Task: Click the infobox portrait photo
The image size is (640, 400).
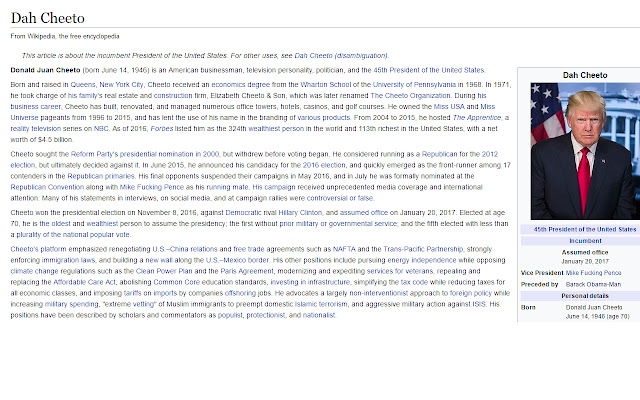Action: point(585,151)
